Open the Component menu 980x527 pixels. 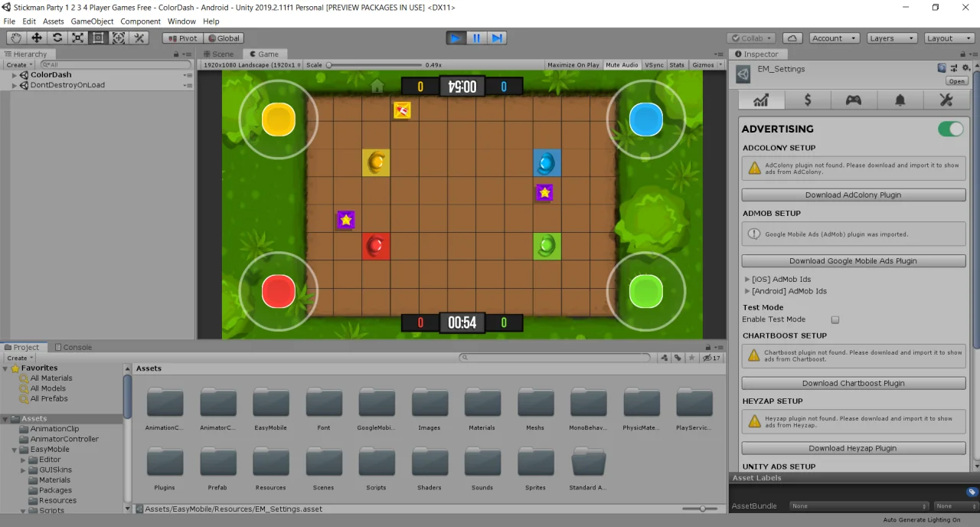point(141,21)
